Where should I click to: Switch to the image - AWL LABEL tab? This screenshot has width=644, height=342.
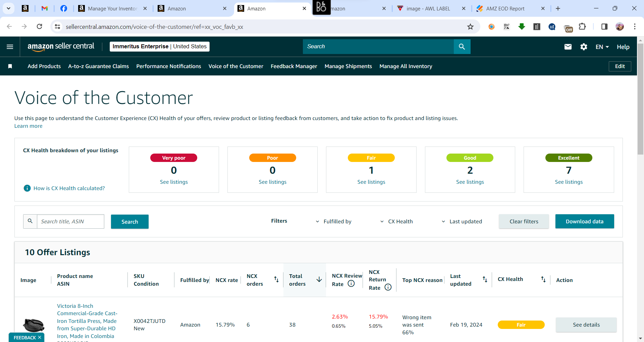coord(428,9)
